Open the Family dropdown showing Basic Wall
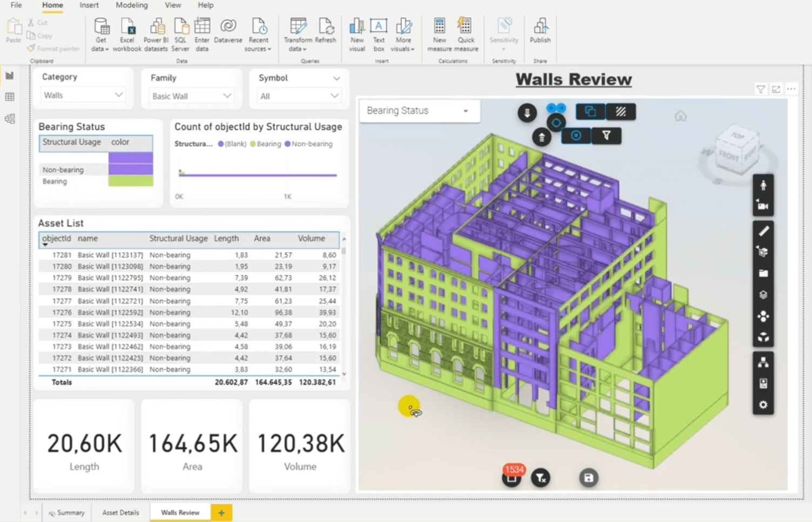This screenshot has width=812, height=522. pos(191,96)
